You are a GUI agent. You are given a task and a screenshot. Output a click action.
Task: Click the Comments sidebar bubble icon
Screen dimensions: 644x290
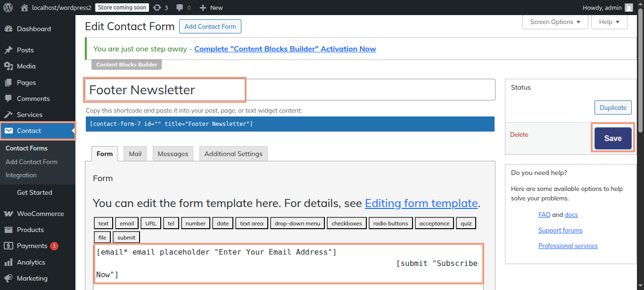tap(8, 99)
